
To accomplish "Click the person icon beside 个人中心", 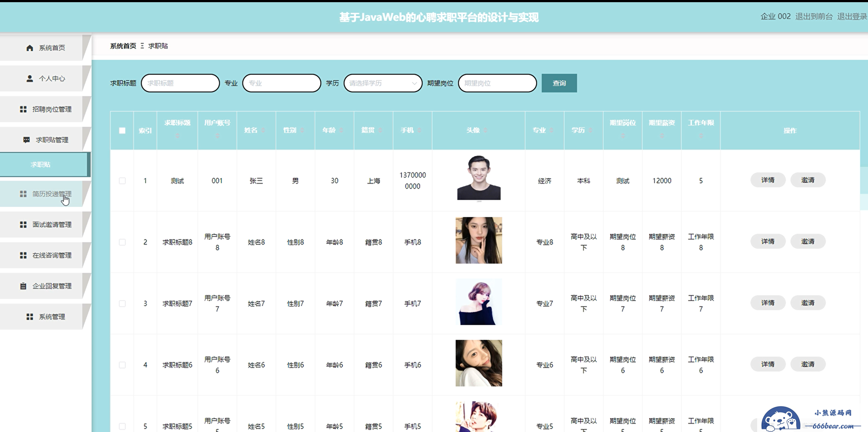I will (30, 79).
